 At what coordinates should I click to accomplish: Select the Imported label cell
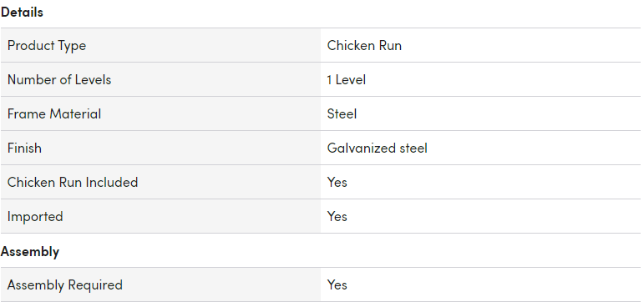(x=160, y=216)
